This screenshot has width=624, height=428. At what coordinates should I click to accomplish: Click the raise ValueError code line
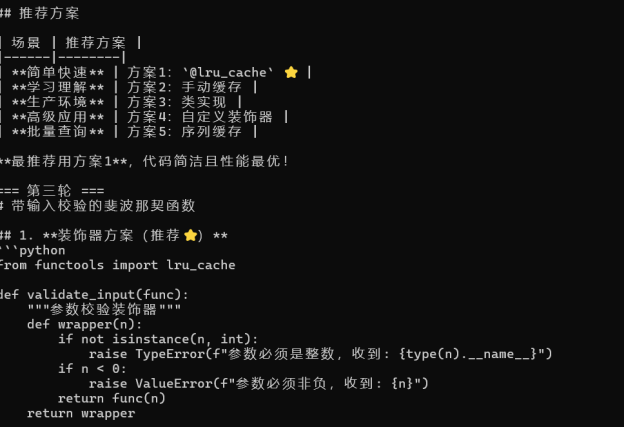258,383
